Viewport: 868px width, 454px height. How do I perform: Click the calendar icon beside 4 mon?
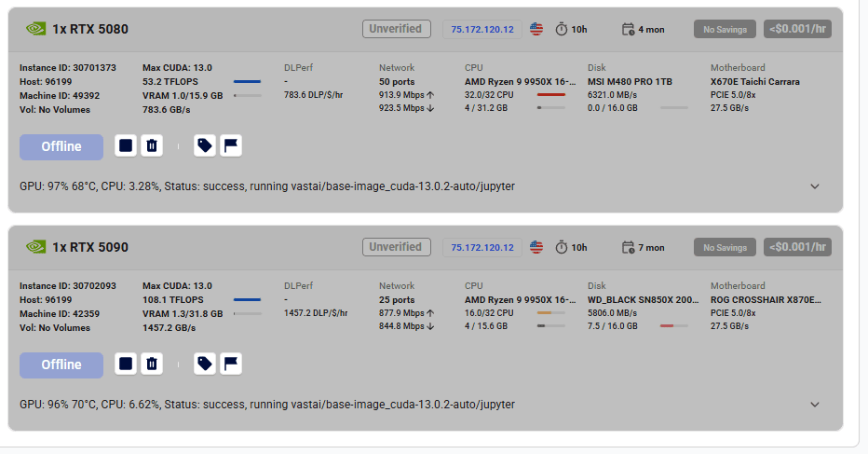pyautogui.click(x=628, y=29)
